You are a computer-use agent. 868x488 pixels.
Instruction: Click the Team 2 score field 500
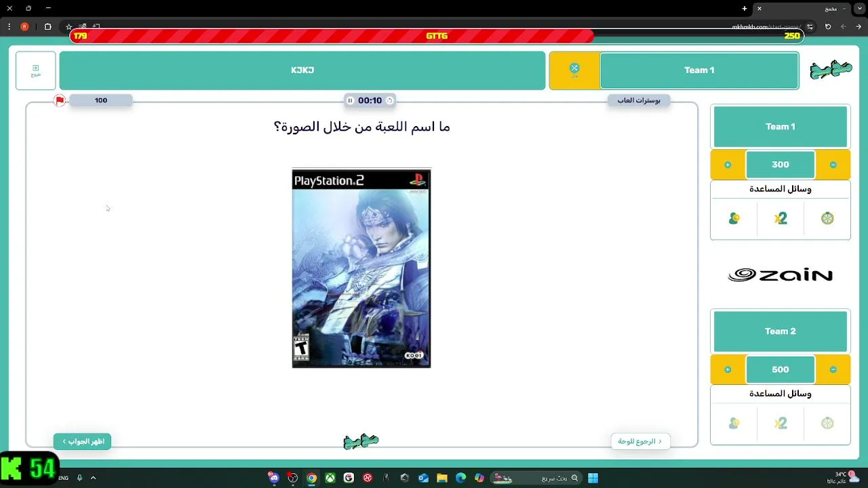click(781, 369)
